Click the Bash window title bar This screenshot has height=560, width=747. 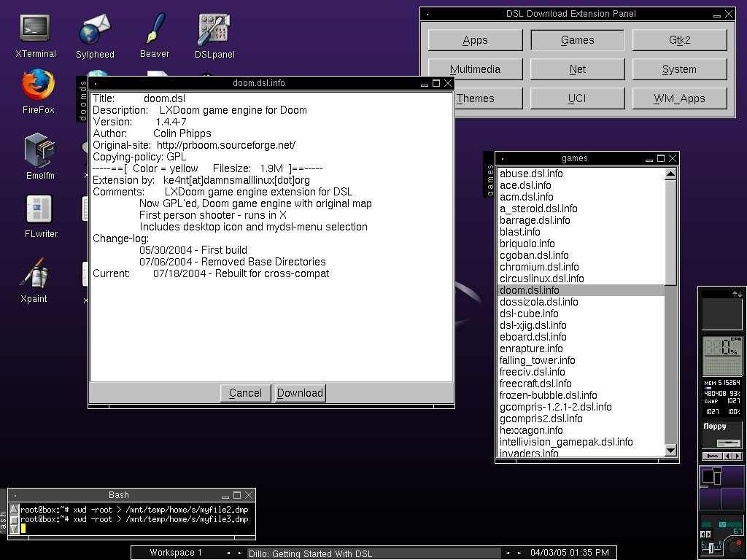119,495
